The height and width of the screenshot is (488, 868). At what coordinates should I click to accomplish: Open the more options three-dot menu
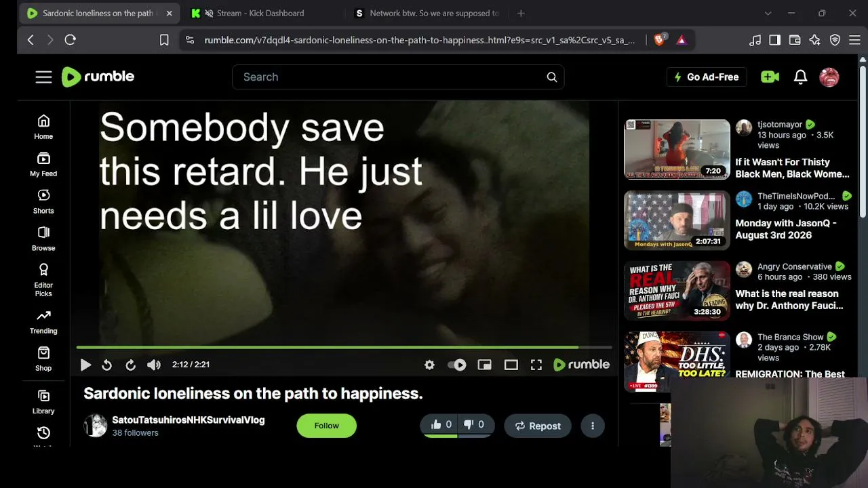pyautogui.click(x=593, y=426)
